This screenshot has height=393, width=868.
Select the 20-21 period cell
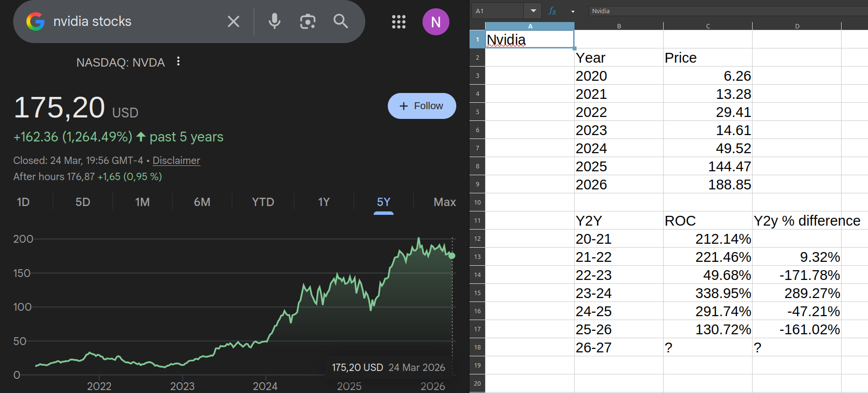click(619, 238)
